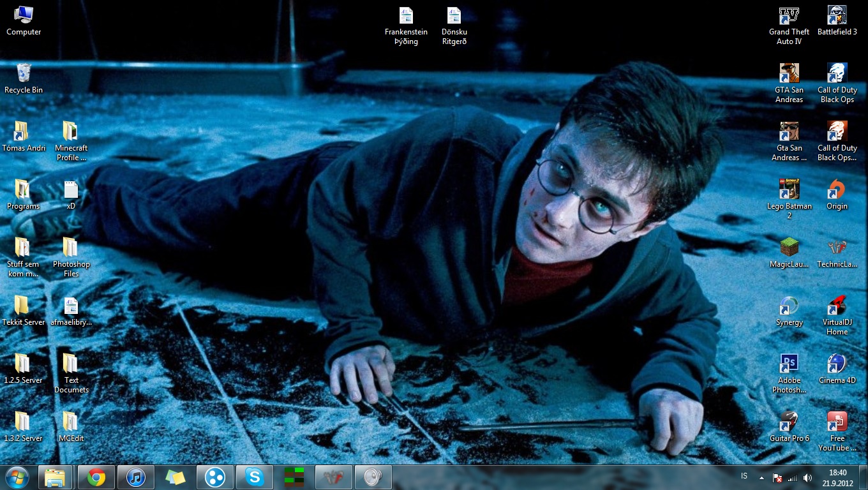Screen dimensions: 868x490
Task: Open the IS language indicator
Action: tap(744, 477)
